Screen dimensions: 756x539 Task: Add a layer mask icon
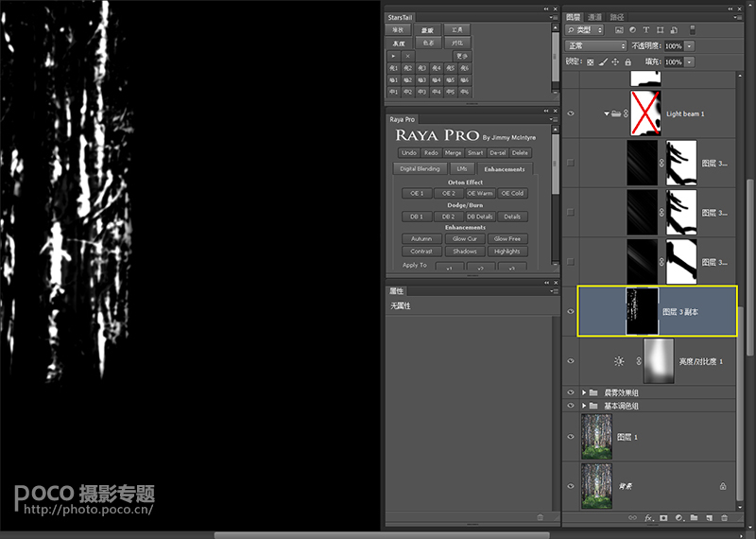[663, 518]
